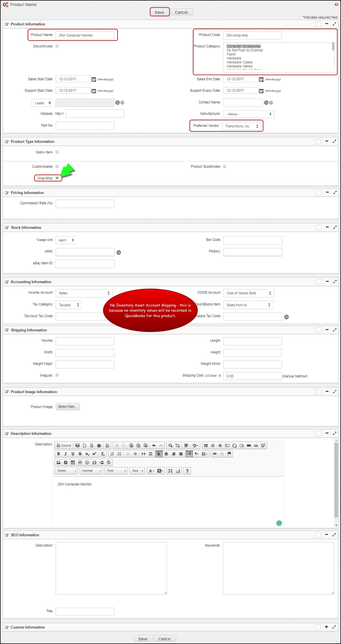Expand the Custom Information section
The image size is (341, 644).
tap(326, 627)
